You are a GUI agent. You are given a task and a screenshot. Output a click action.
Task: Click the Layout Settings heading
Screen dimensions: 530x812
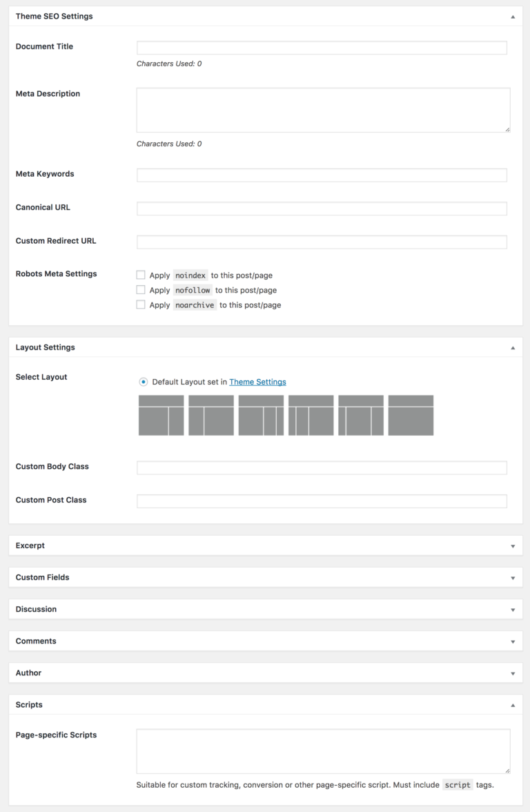tap(45, 347)
